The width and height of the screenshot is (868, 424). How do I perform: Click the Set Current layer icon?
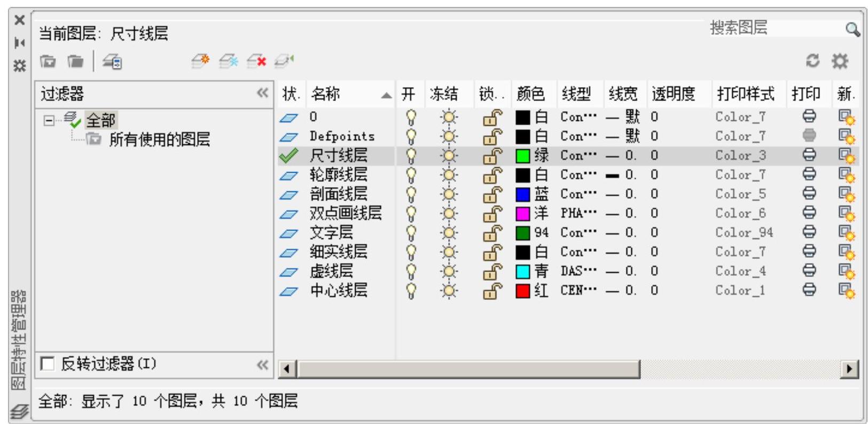tap(284, 61)
